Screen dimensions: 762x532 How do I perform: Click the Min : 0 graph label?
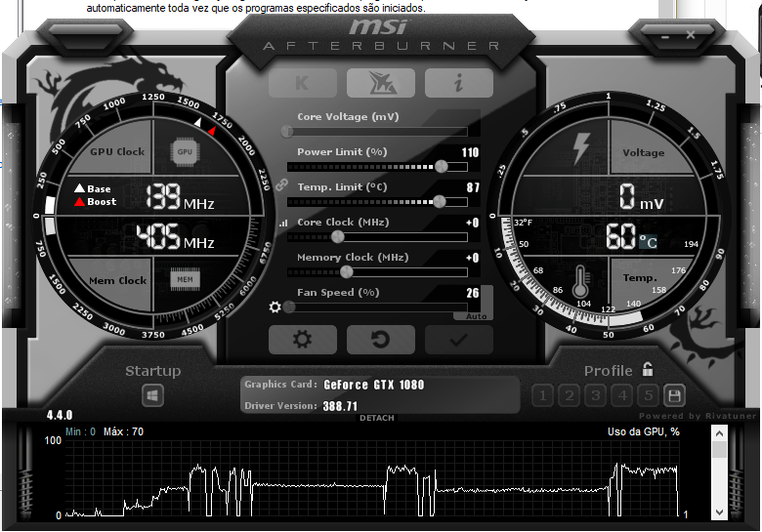pyautogui.click(x=81, y=432)
